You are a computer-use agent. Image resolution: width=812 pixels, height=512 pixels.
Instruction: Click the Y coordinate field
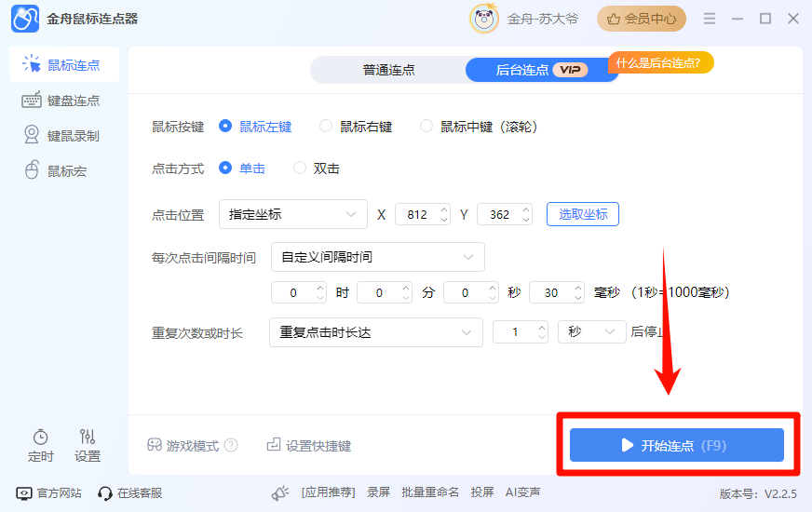pos(499,214)
